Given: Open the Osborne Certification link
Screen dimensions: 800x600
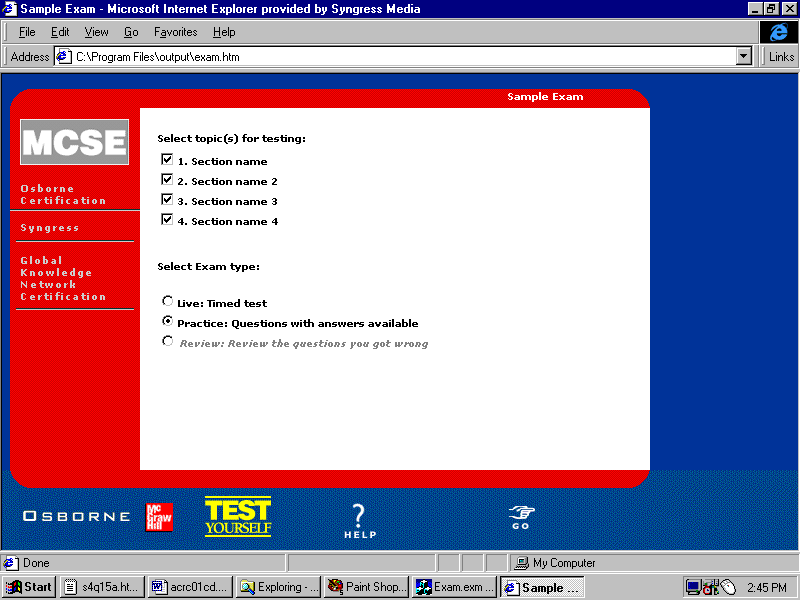Looking at the screenshot, I should (x=63, y=194).
